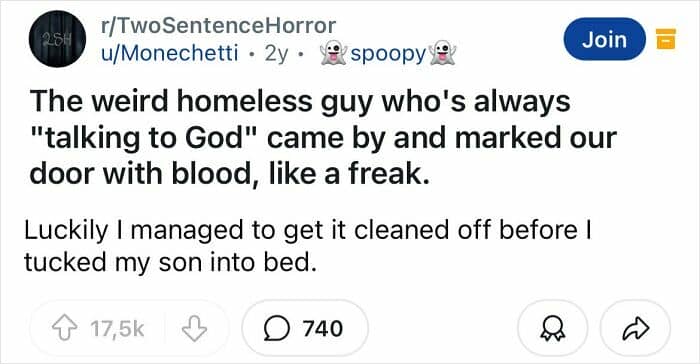Open r/TwoSentenceHorror subreddit link

(218, 25)
